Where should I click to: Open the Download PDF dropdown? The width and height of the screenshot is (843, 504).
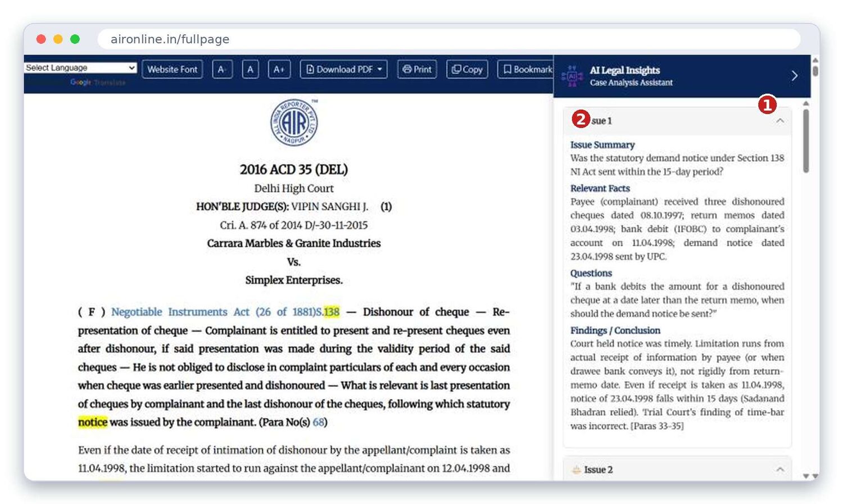pos(343,69)
